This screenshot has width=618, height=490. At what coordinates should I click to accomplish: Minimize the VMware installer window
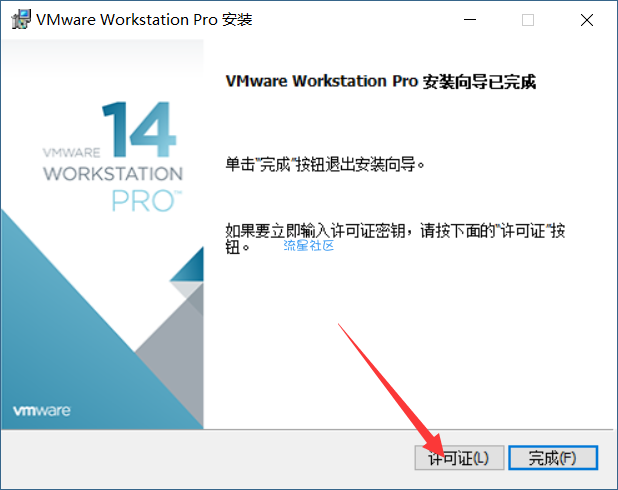click(x=470, y=20)
